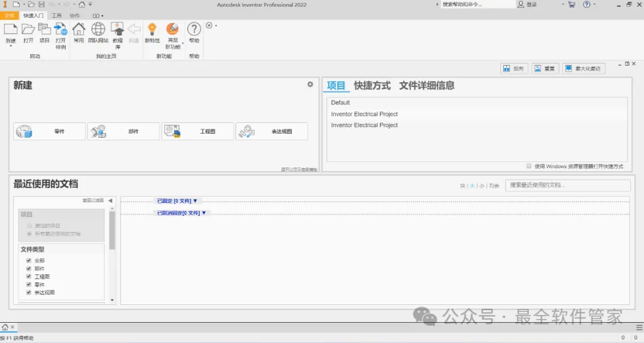
Task: Toggle the 表达视图 file type checkbox
Action: 29,292
